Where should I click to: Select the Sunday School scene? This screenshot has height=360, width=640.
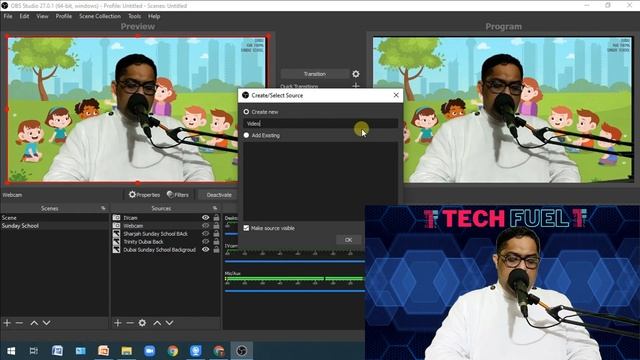click(x=54, y=226)
